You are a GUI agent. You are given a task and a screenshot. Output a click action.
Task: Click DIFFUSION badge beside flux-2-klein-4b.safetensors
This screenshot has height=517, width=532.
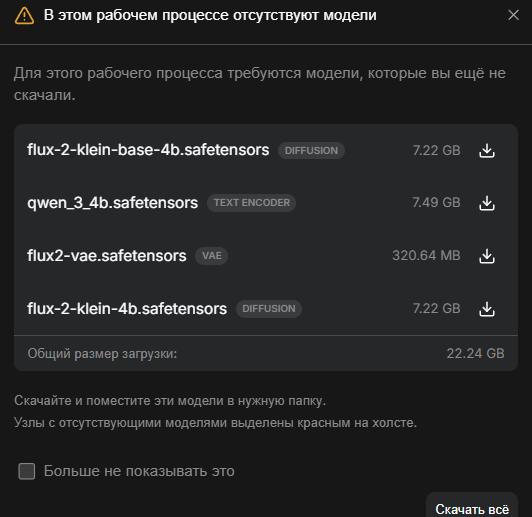(269, 309)
